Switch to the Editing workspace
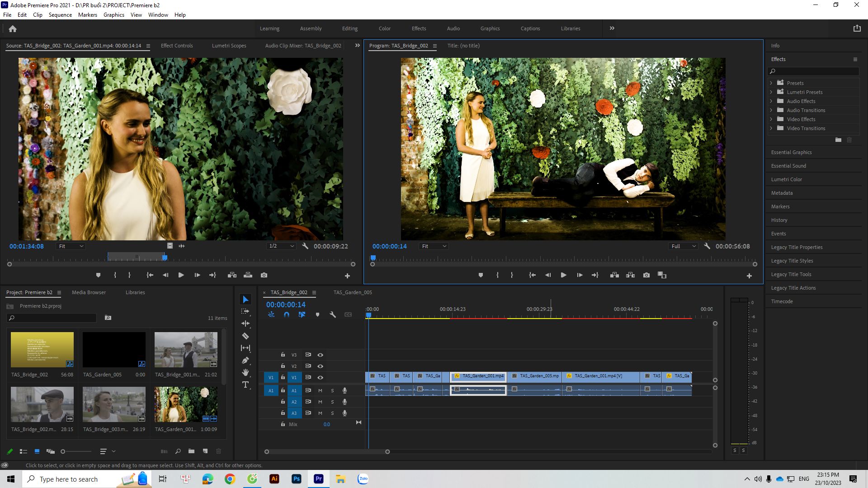Screen dimensions: 868x488 349,28
